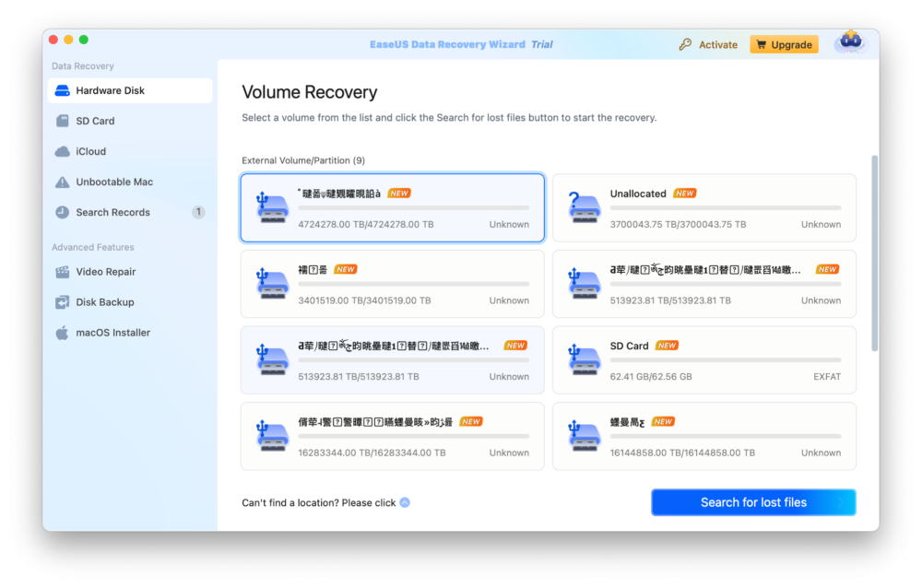922x588 pixels.
Task: Select the 16283344.00 TB volume card
Action: pyautogui.click(x=392, y=436)
